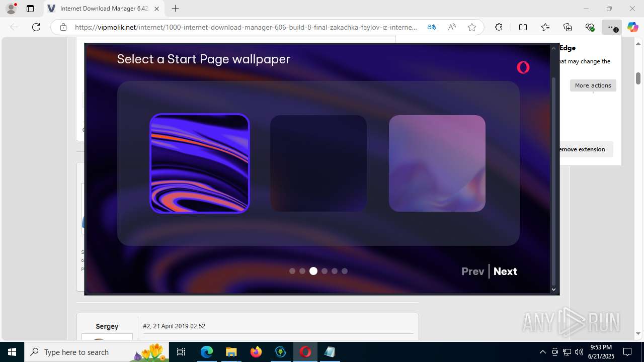This screenshot has height=362, width=644.
Task: Open taskbar clock showing 9:53 PM
Action: tap(601, 352)
